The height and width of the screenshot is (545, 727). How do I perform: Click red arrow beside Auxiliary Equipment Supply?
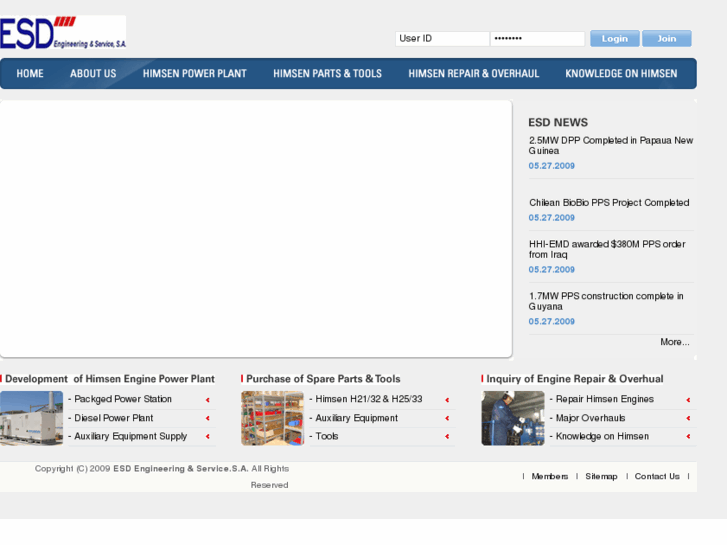point(208,436)
